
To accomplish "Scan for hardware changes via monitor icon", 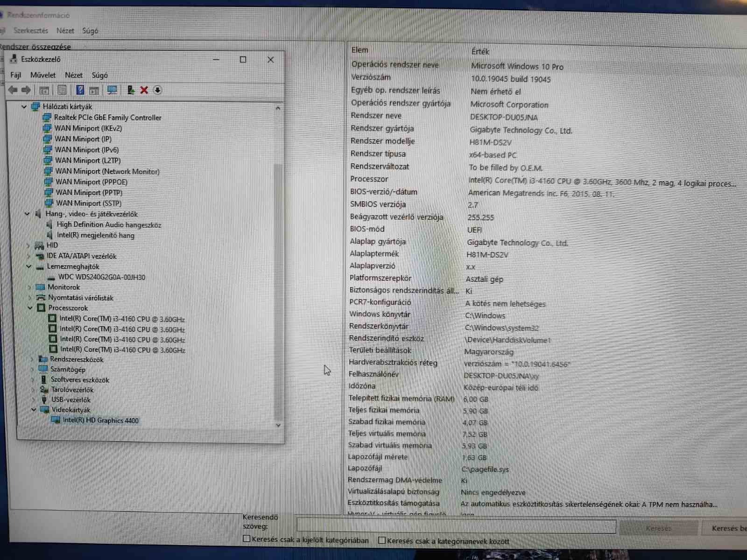I will click(112, 90).
